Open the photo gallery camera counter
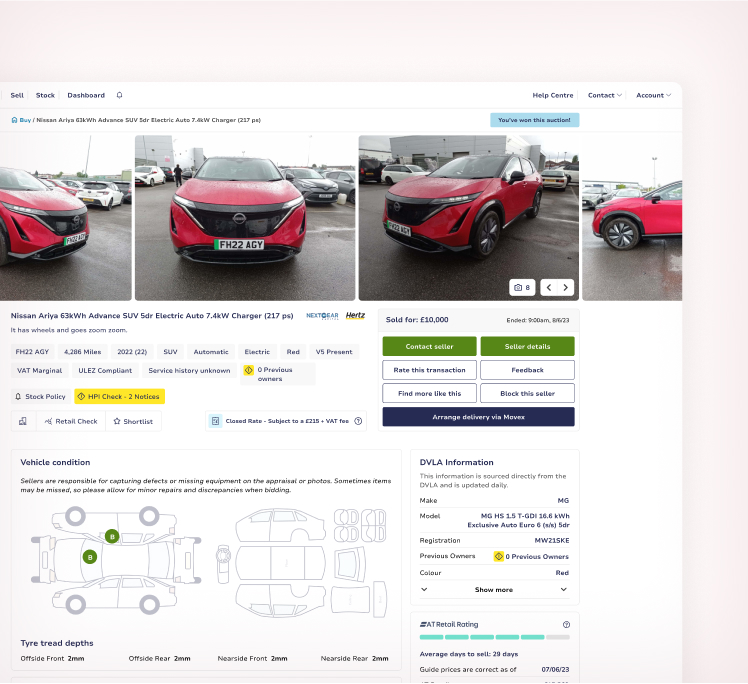Viewport: 748px width, 684px height. pyautogui.click(x=522, y=287)
